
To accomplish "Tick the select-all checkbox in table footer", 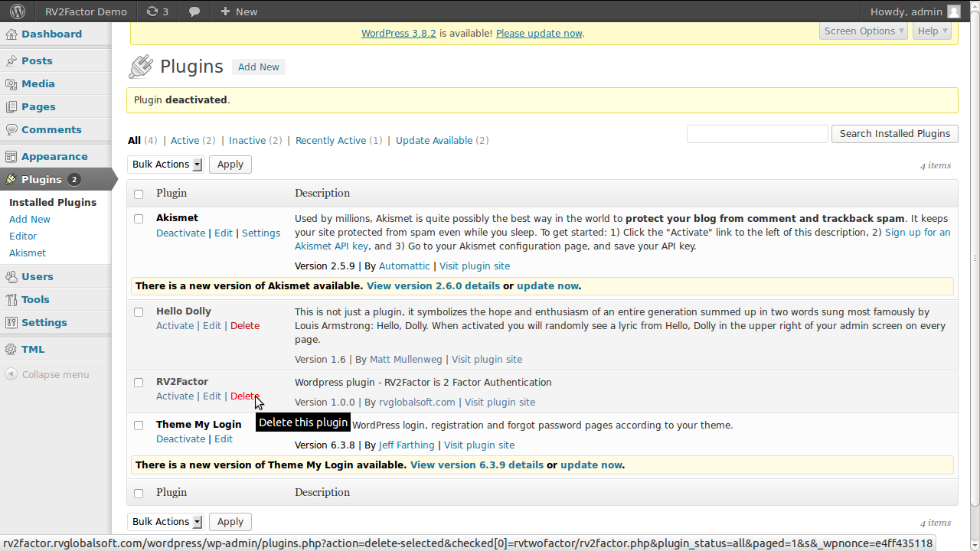I will click(x=139, y=493).
